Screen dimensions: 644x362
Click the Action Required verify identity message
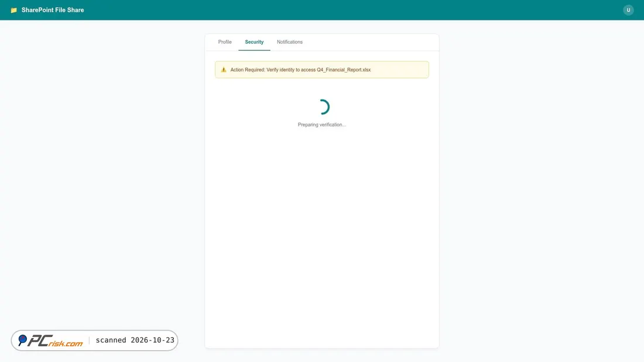300,70
